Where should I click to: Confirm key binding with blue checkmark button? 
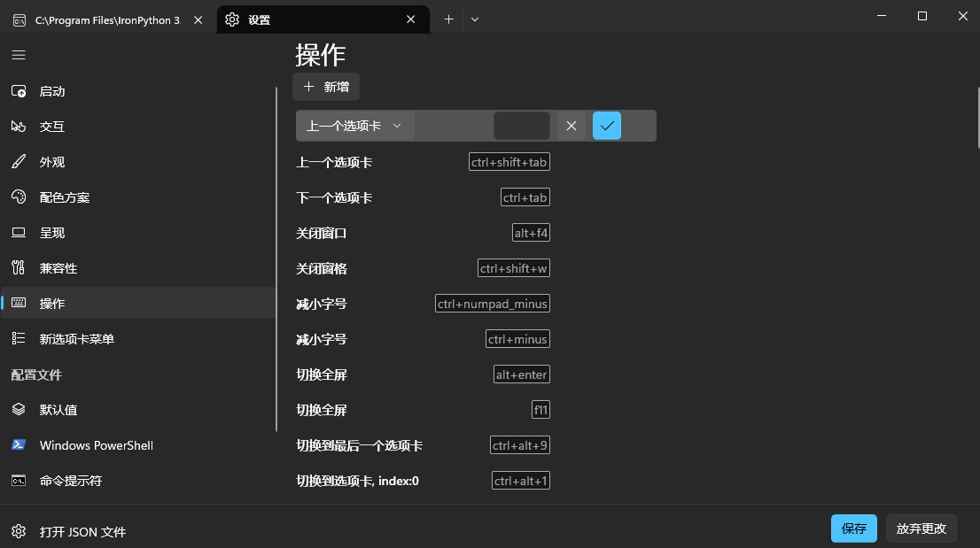tap(607, 126)
